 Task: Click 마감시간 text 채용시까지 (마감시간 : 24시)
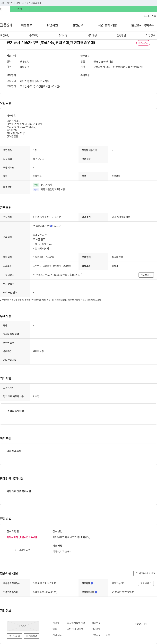click(x=22, y=537)
